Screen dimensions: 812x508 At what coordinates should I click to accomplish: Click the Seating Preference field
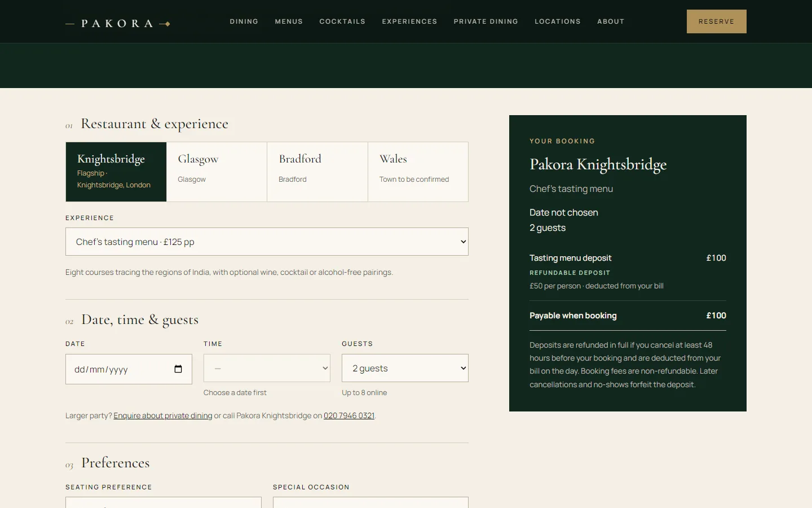[x=164, y=502]
